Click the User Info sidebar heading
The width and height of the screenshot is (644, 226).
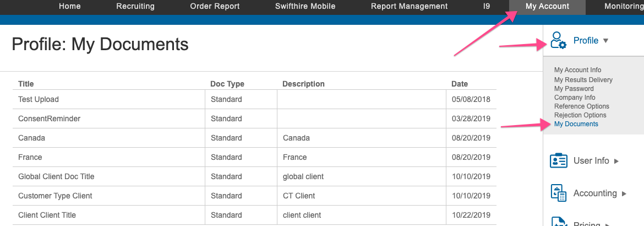point(591,160)
